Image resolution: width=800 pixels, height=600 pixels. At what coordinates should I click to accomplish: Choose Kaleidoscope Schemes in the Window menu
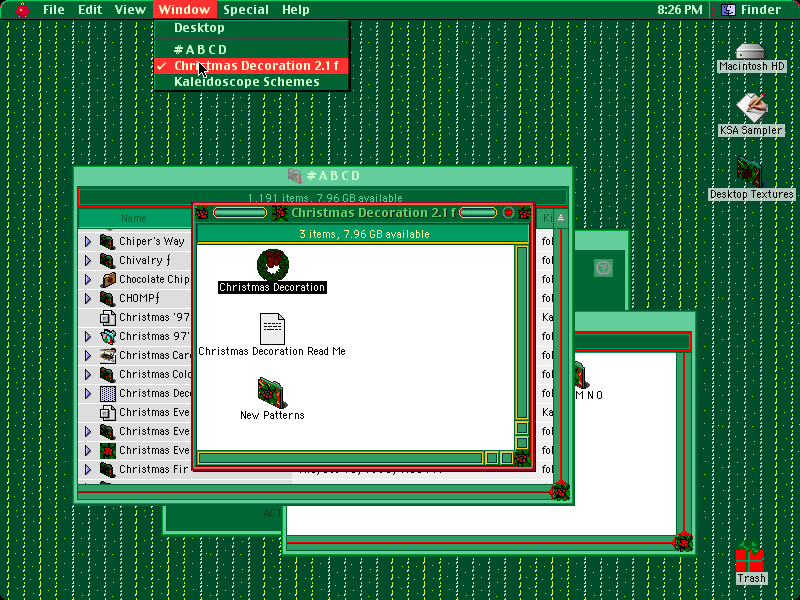pos(252,82)
